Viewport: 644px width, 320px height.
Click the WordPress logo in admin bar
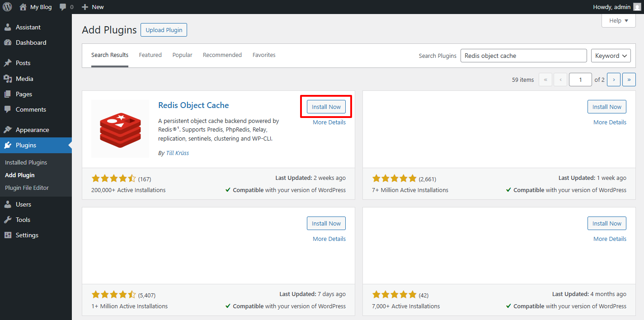point(7,7)
